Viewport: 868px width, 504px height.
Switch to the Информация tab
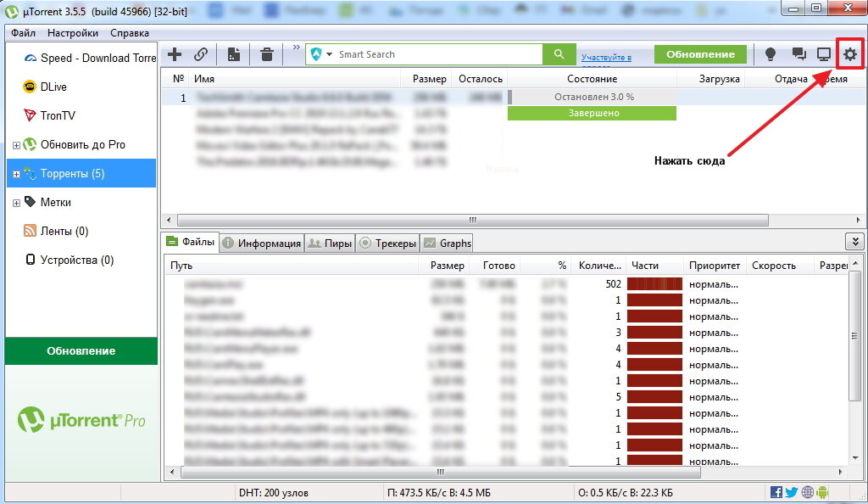(262, 244)
